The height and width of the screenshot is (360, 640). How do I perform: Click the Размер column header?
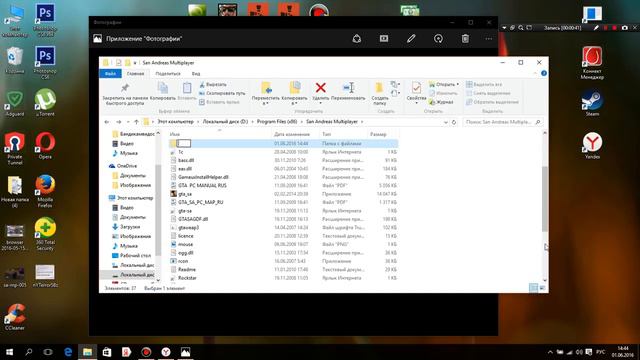click(378, 134)
